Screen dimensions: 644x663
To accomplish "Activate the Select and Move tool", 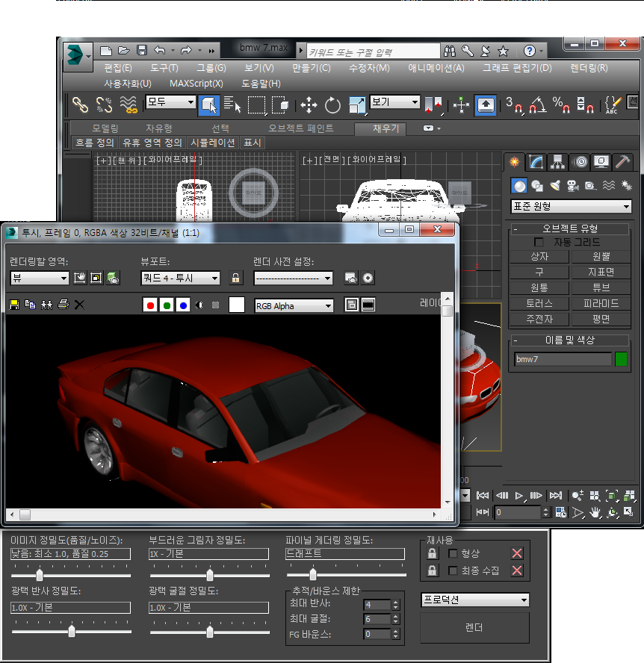I will point(309,105).
